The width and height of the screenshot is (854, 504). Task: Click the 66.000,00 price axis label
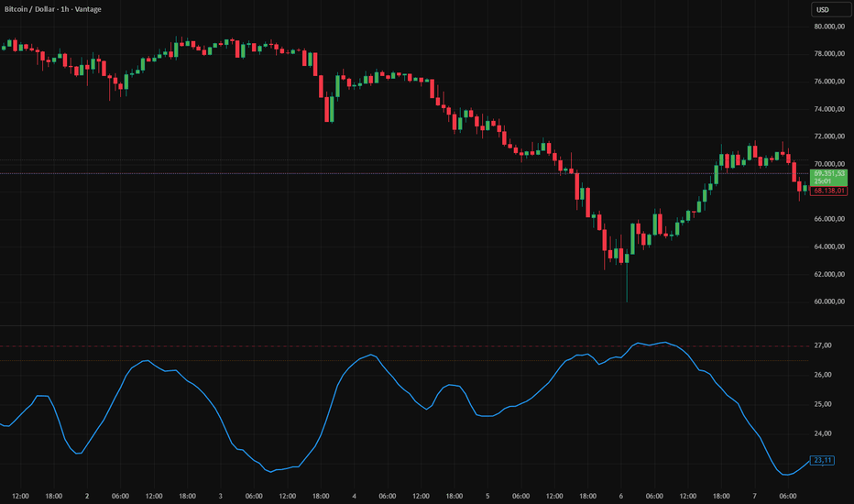[829, 219]
